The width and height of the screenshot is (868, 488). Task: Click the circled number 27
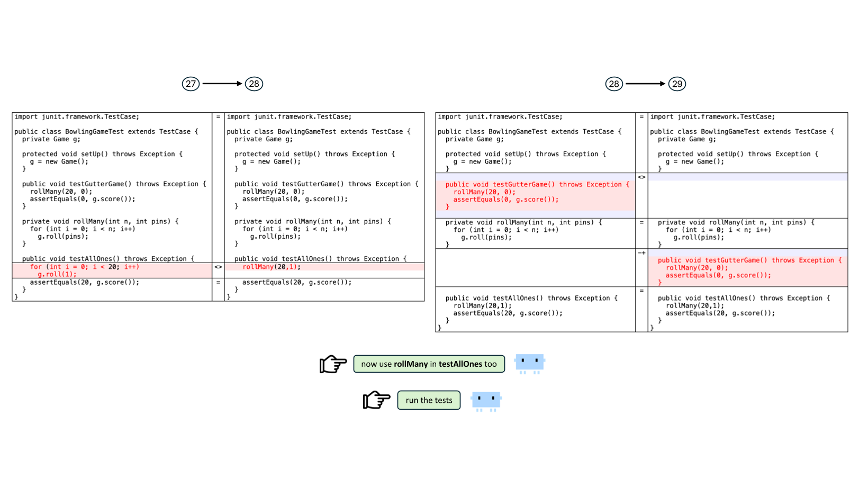[x=191, y=84]
